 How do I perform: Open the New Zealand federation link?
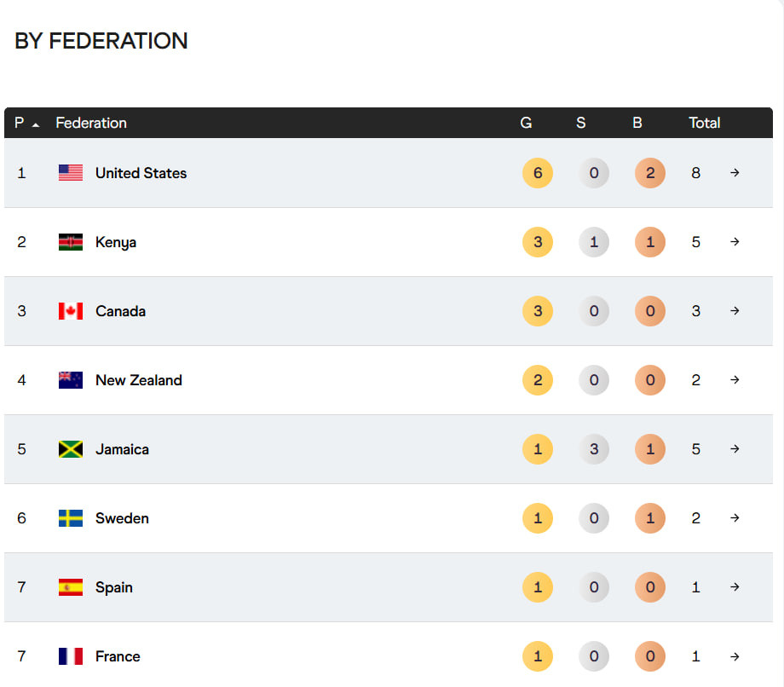click(139, 380)
